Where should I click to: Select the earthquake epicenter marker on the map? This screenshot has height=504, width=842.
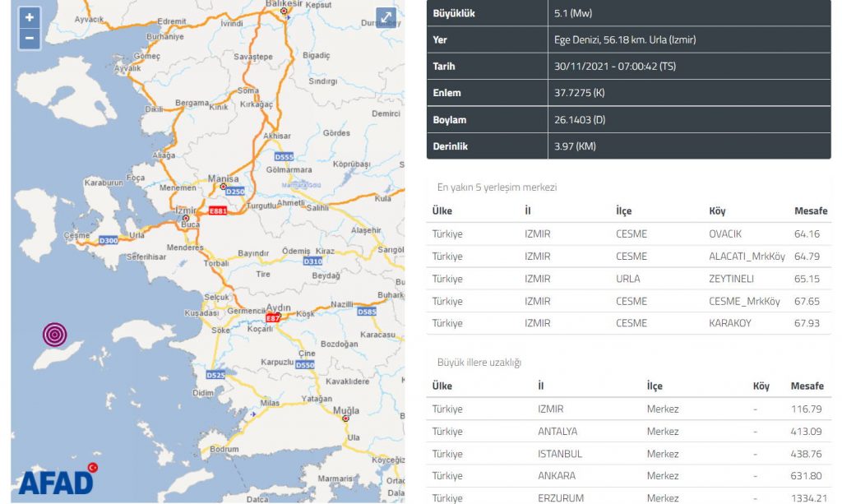pyautogui.click(x=55, y=334)
